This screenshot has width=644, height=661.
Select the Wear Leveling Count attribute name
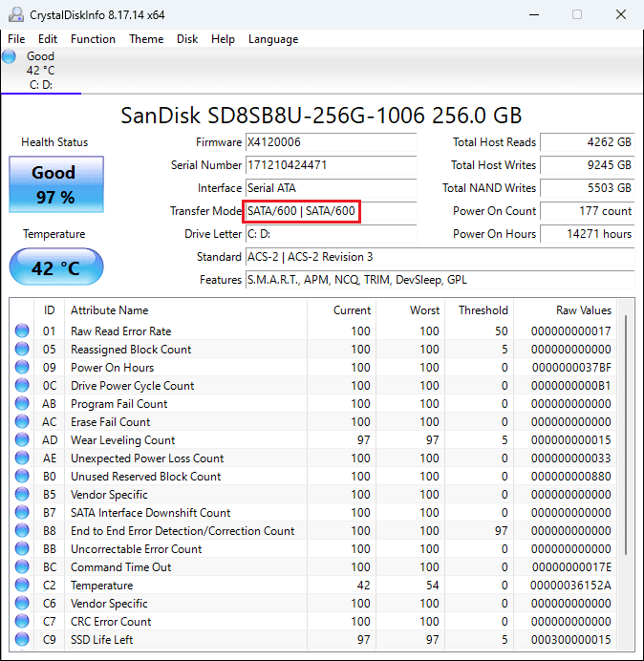[x=122, y=440]
